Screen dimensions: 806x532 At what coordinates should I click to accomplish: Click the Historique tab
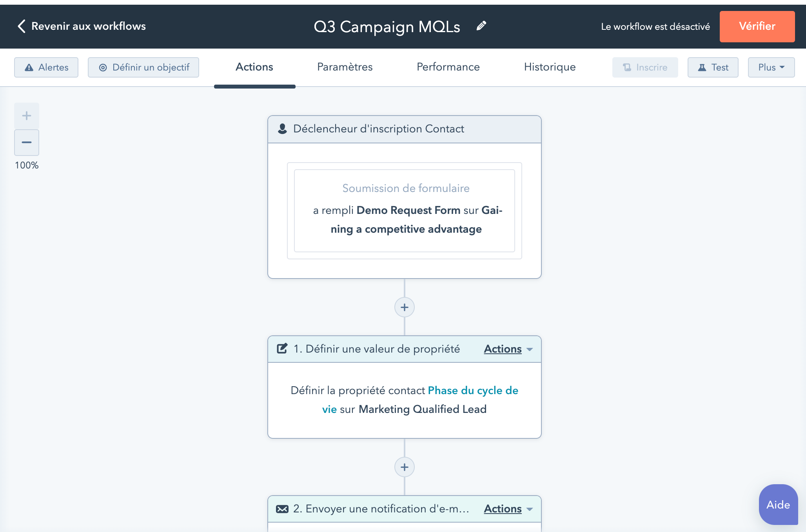(549, 67)
